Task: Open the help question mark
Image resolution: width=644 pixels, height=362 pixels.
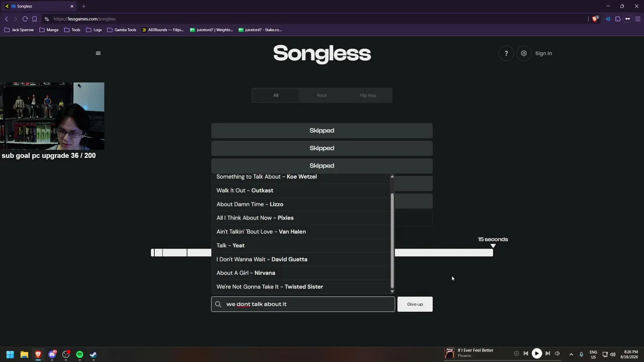Action: [x=506, y=53]
